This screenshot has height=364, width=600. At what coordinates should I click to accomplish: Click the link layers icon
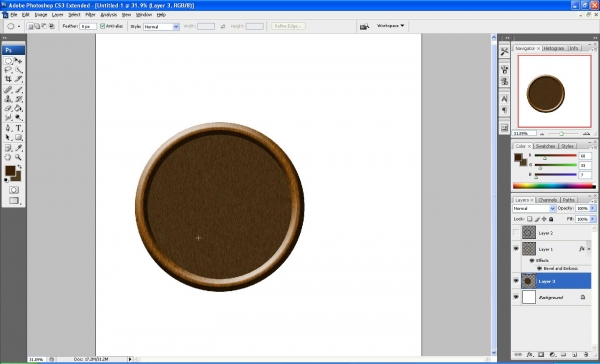pos(518,355)
